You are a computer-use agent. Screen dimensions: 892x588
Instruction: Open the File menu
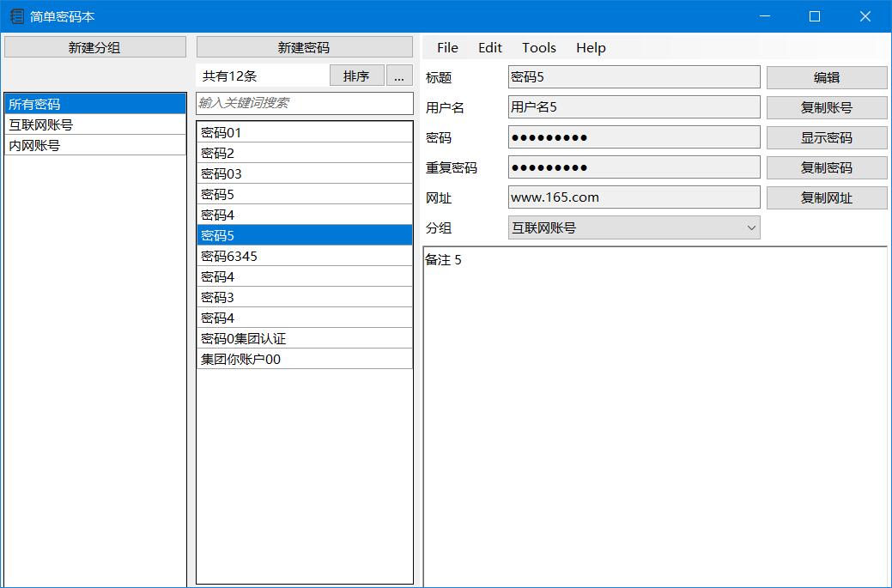click(447, 48)
